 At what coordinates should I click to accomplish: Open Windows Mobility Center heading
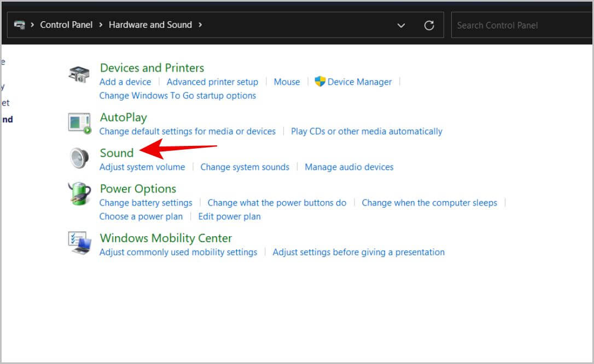[166, 238]
